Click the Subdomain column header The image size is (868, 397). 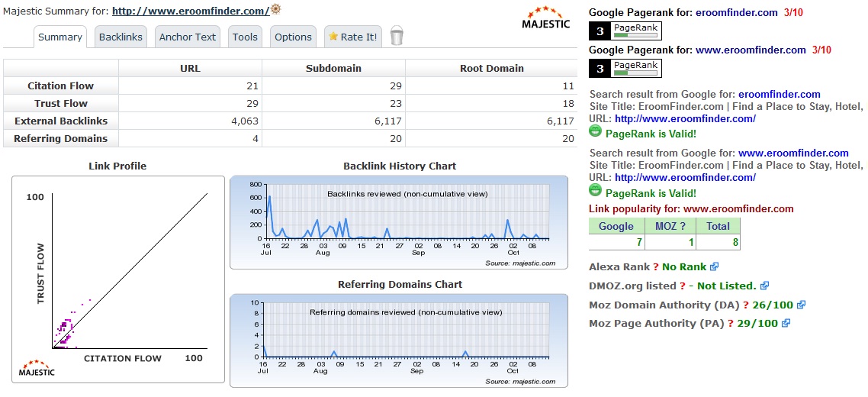334,68
